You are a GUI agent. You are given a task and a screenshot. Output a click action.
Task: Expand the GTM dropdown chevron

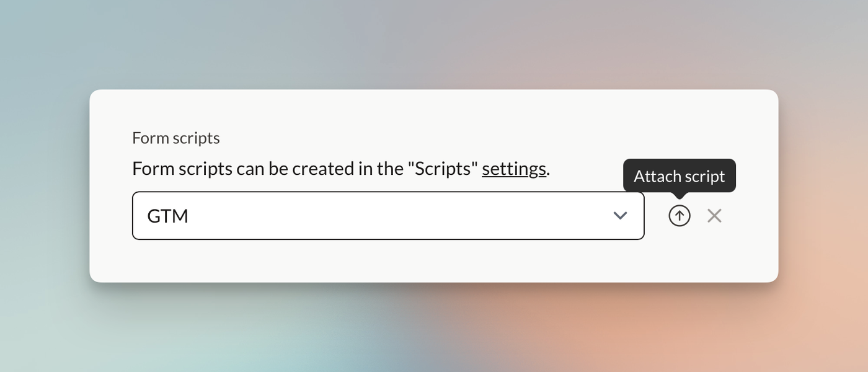pyautogui.click(x=620, y=216)
